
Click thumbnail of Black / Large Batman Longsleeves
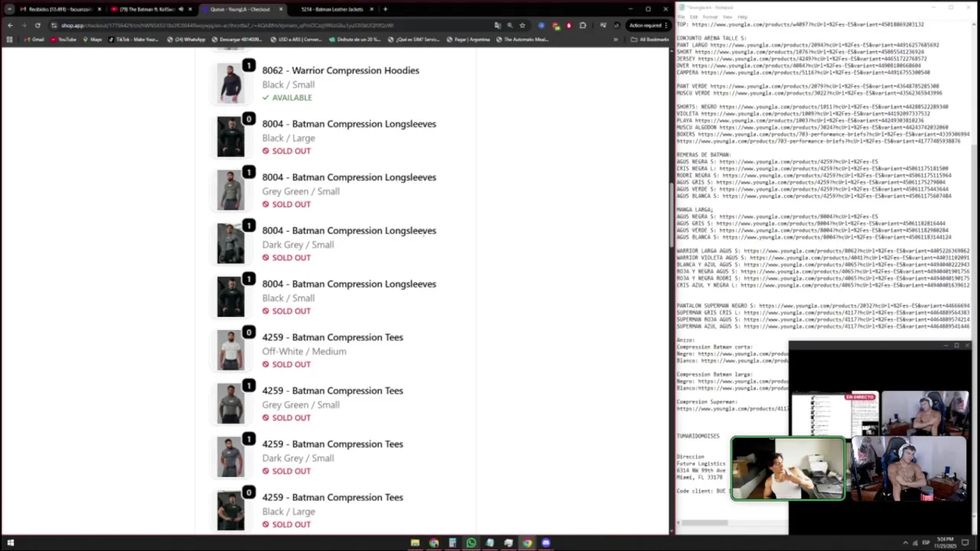pyautogui.click(x=230, y=136)
